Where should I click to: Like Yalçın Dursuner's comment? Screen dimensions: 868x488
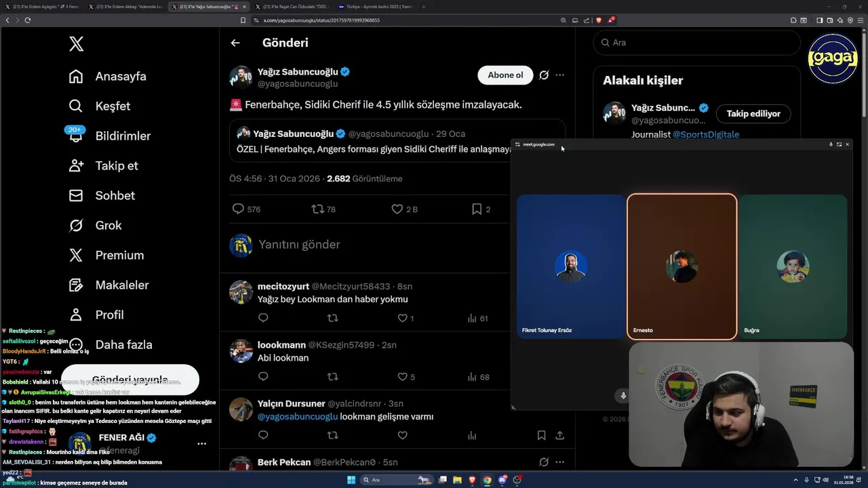point(402,435)
